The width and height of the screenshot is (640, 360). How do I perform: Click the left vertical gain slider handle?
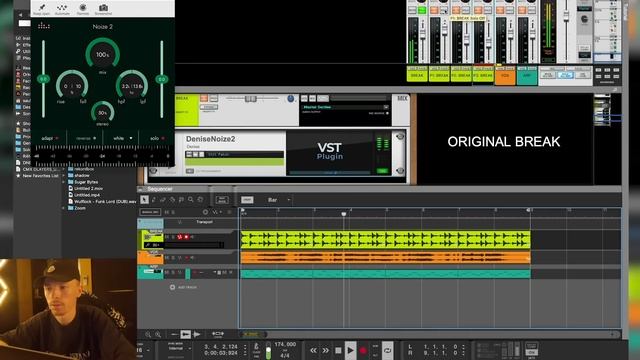pyautogui.click(x=43, y=79)
